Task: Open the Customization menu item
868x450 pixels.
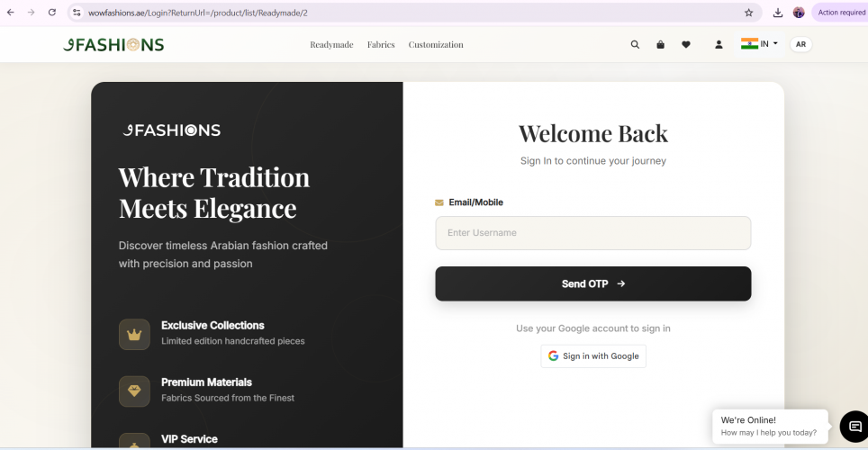Action: click(x=436, y=45)
